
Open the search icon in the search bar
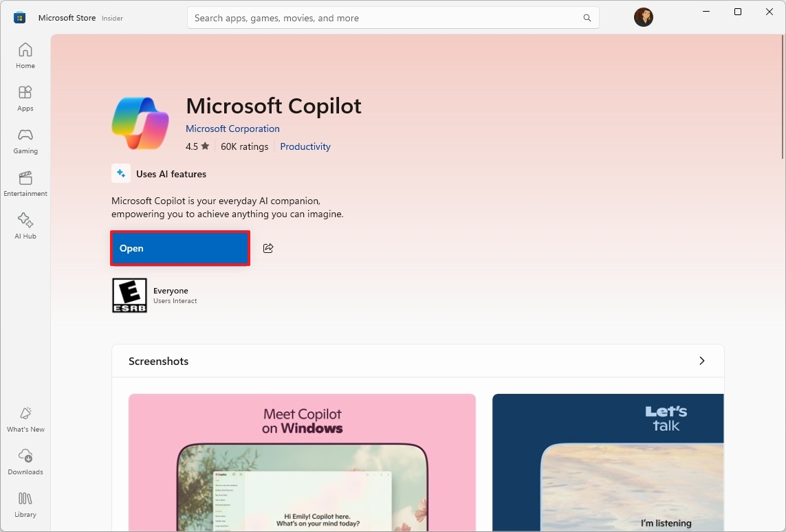[586, 17]
